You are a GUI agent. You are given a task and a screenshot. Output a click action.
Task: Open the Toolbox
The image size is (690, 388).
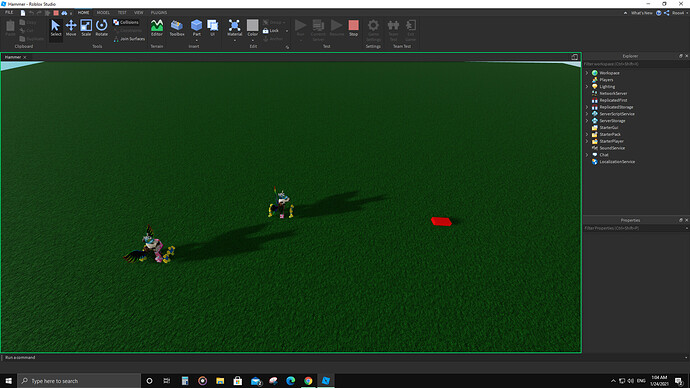[x=177, y=28]
